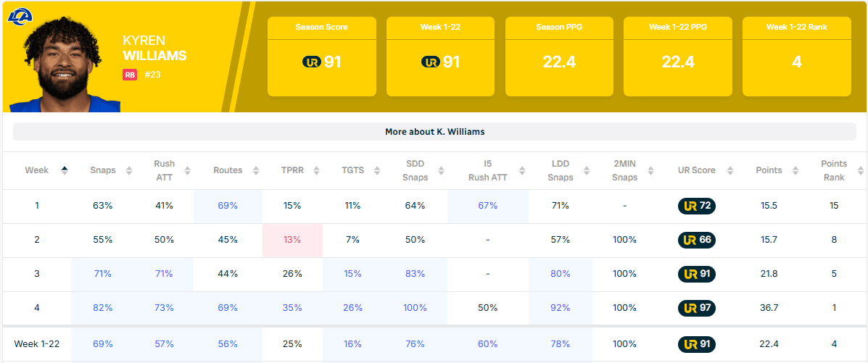Image resolution: width=868 pixels, height=363 pixels.
Task: Click the LA Rams team logo
Action: coord(20,15)
